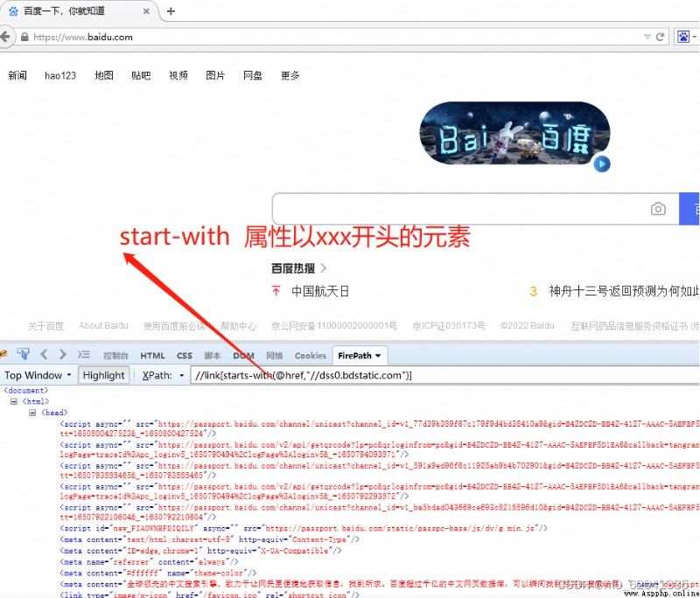
Task: Select the meta X-UA-Compatible row
Action: pyautogui.click(x=201, y=551)
